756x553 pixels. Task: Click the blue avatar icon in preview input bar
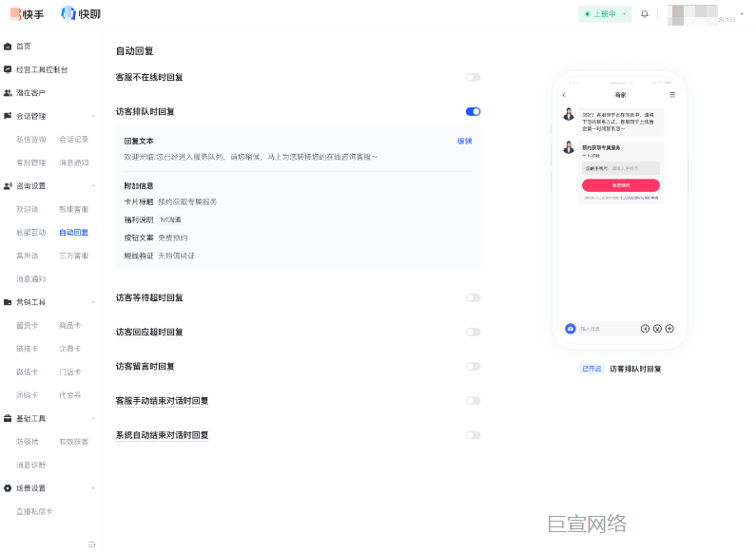(571, 329)
